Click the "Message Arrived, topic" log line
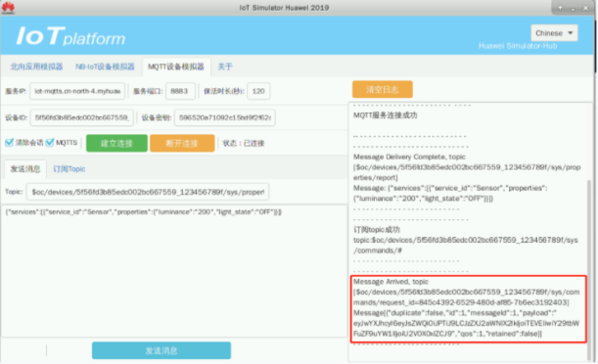 coord(391,282)
